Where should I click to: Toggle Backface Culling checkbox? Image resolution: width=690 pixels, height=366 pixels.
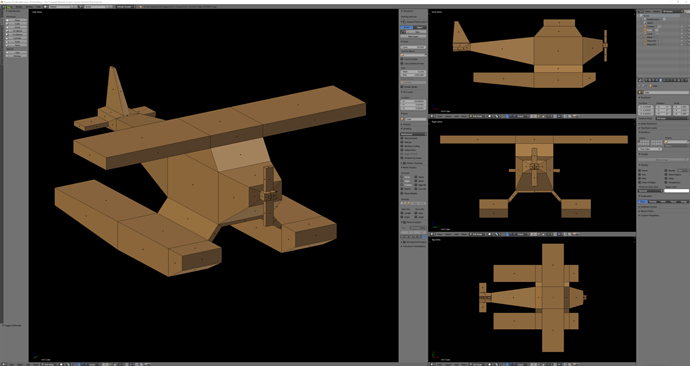(x=402, y=146)
